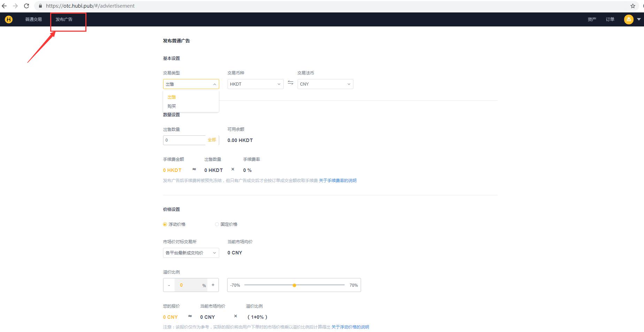Expand the account menu arrow beside the avatar
Image resolution: width=644 pixels, height=332 pixels.
[639, 19]
